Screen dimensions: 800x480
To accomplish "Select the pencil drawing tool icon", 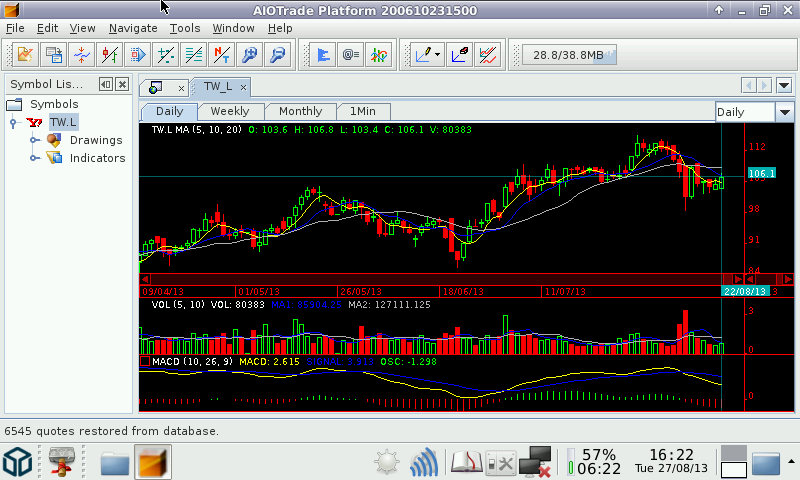I will pyautogui.click(x=424, y=54).
